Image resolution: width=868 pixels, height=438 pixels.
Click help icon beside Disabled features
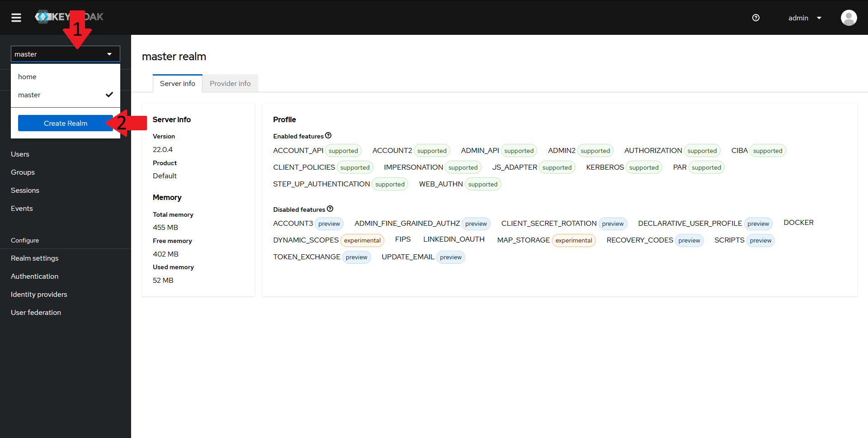click(330, 209)
